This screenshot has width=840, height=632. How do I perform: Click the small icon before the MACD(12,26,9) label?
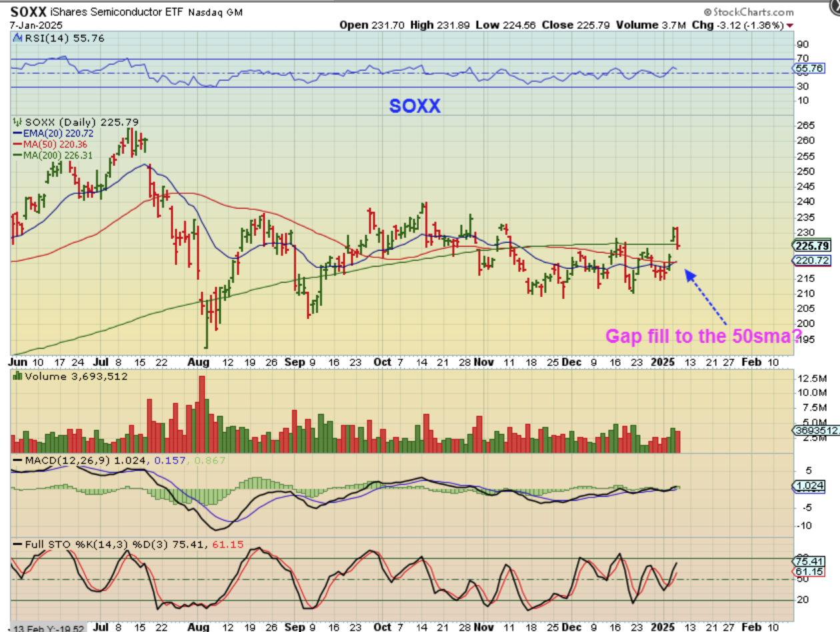[18, 460]
